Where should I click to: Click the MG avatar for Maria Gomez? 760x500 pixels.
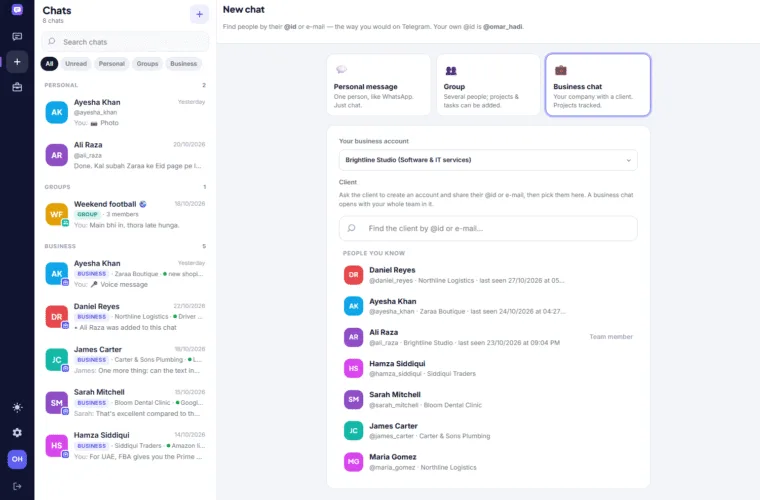353,462
